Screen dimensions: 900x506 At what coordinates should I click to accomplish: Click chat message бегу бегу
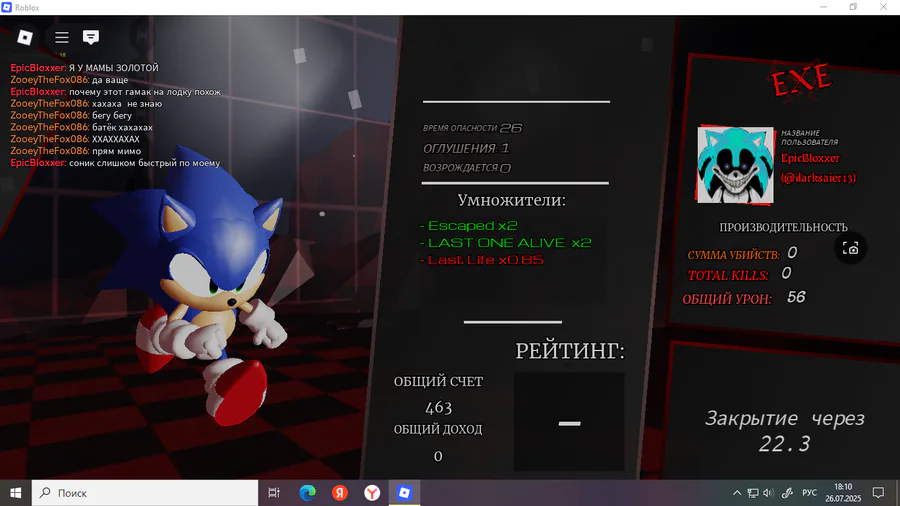71,115
